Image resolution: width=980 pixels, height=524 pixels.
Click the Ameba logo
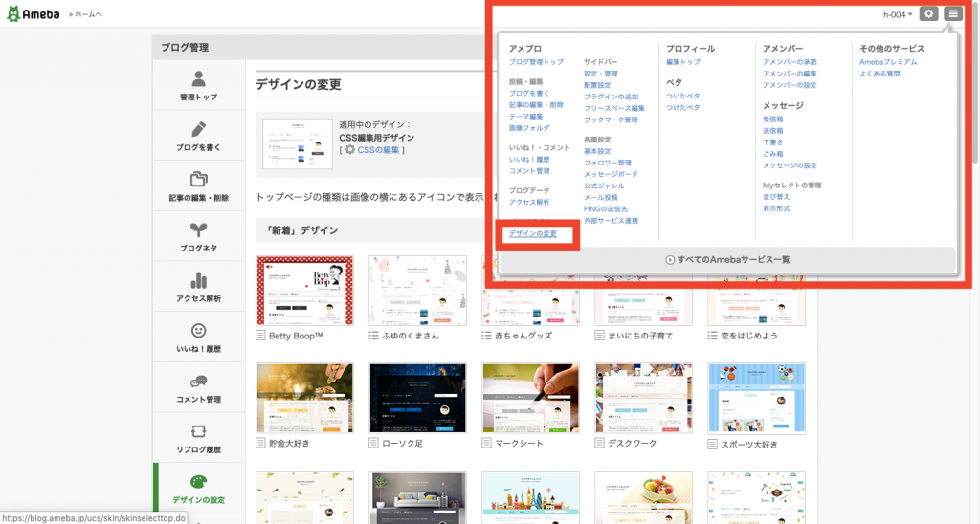coord(34,15)
